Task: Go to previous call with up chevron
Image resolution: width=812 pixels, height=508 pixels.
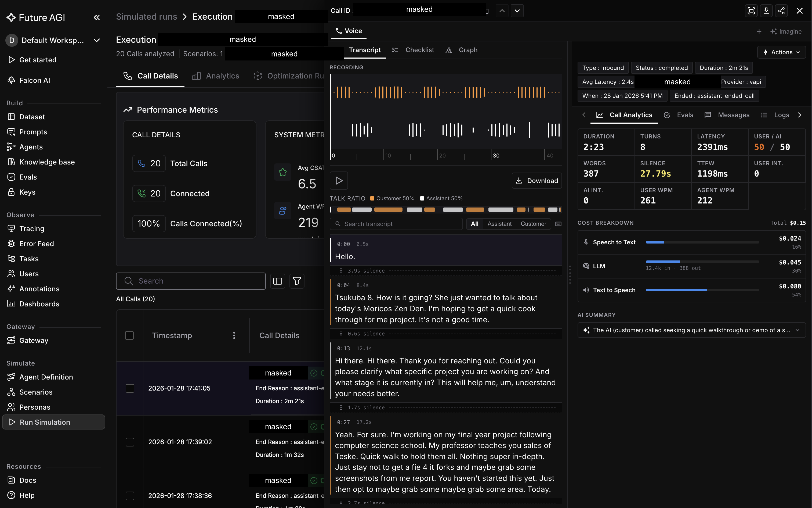Action: point(502,11)
